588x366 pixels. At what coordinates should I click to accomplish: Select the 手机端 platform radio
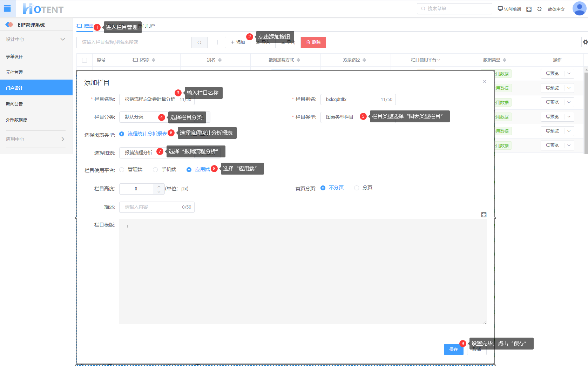(155, 170)
